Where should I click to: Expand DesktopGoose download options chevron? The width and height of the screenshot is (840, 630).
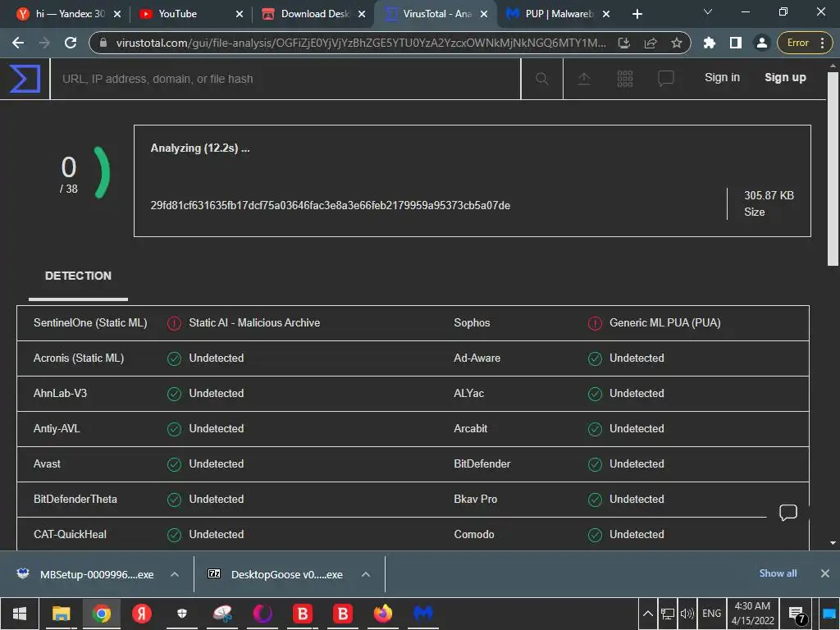click(x=366, y=574)
